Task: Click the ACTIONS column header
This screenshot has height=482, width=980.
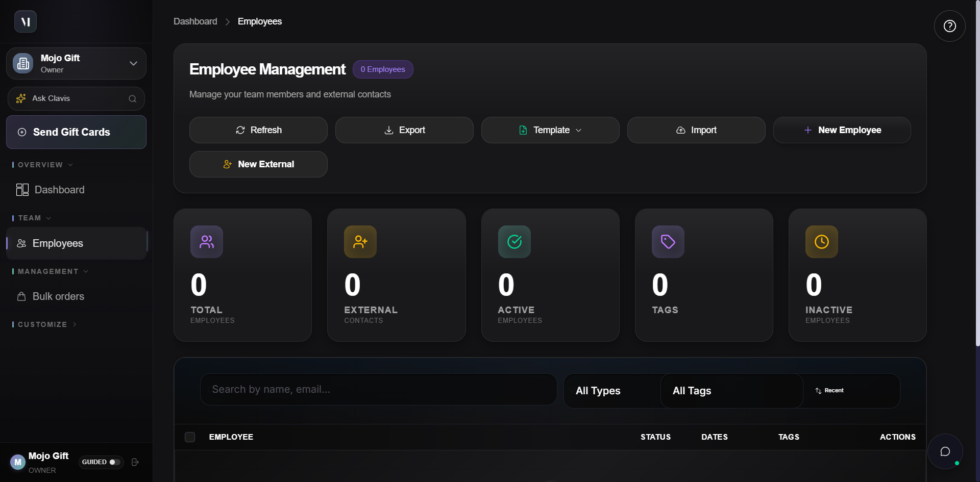Action: (x=897, y=437)
